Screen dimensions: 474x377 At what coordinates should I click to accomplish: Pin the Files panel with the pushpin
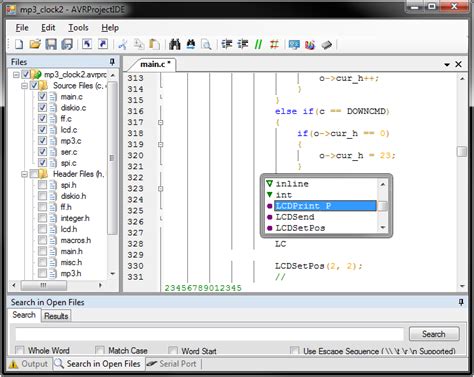point(112,62)
